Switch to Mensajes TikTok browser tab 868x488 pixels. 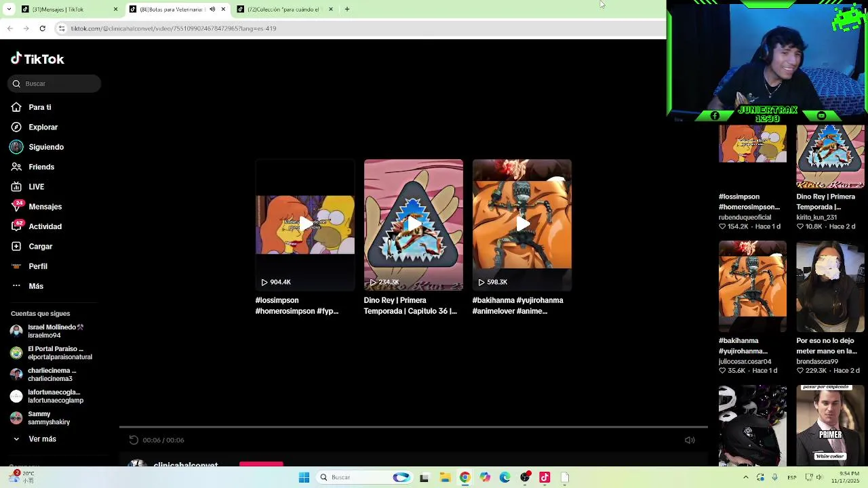(68, 9)
